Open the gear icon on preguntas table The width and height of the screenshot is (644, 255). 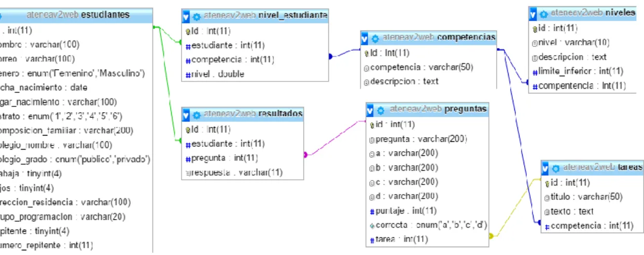click(x=381, y=110)
